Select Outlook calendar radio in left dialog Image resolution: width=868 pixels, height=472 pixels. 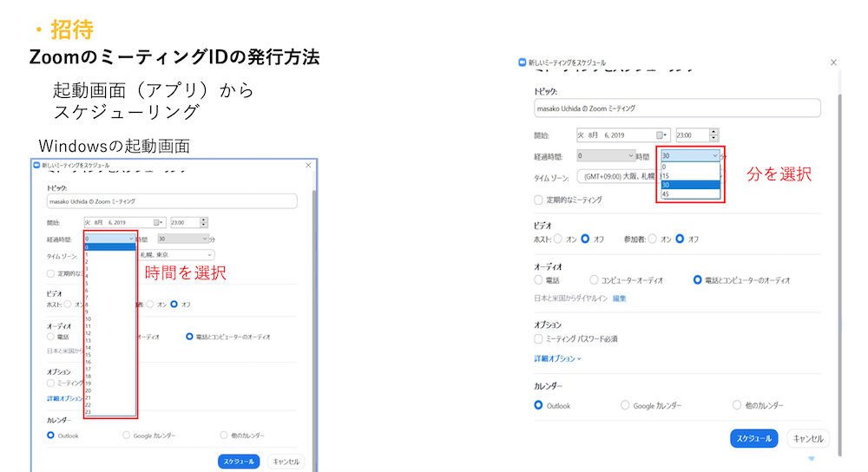50,436
